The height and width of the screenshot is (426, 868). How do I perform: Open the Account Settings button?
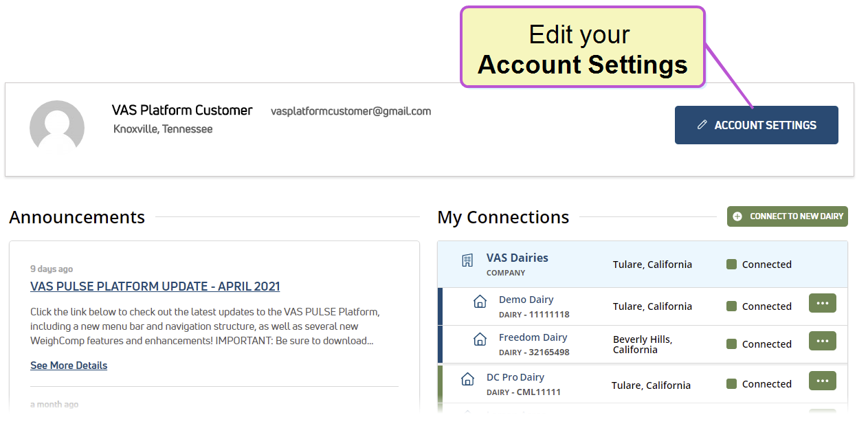coord(757,125)
